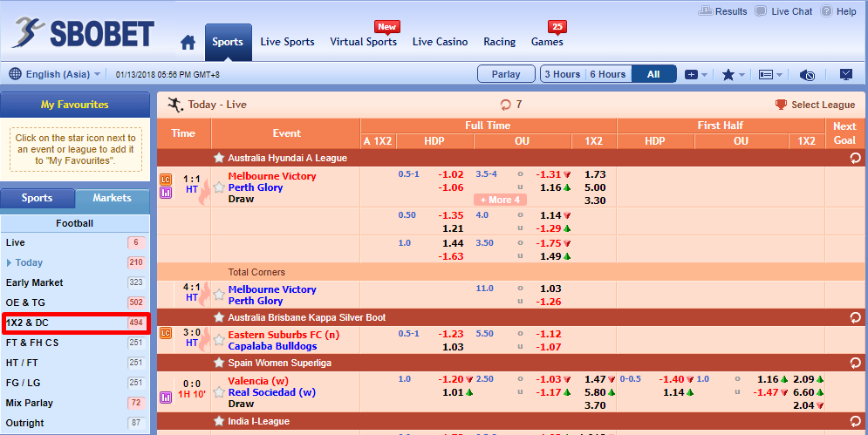Viewport: 868px width, 435px height.
Task: Open the Live Sports tab
Action: point(287,42)
